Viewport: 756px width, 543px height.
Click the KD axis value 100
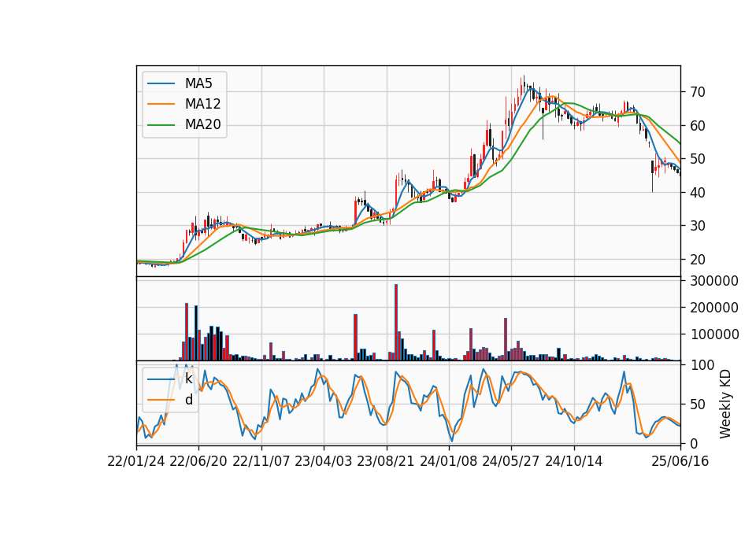702,365
